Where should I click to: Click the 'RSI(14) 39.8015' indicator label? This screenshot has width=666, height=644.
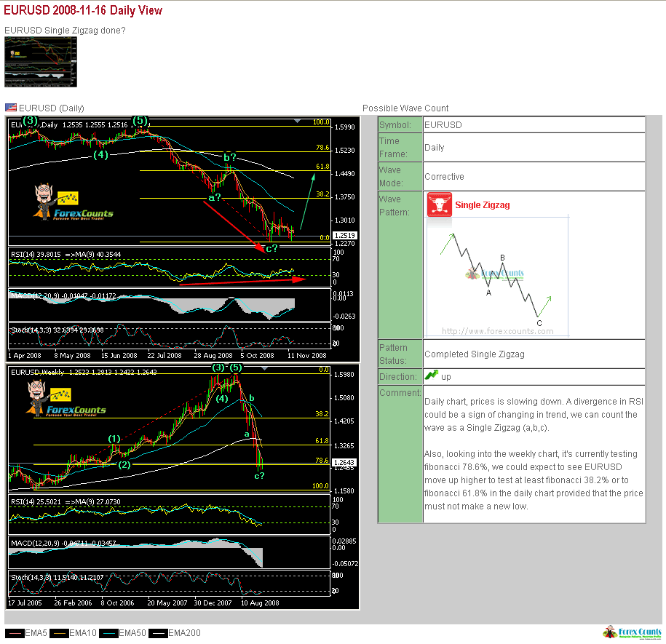(36, 254)
